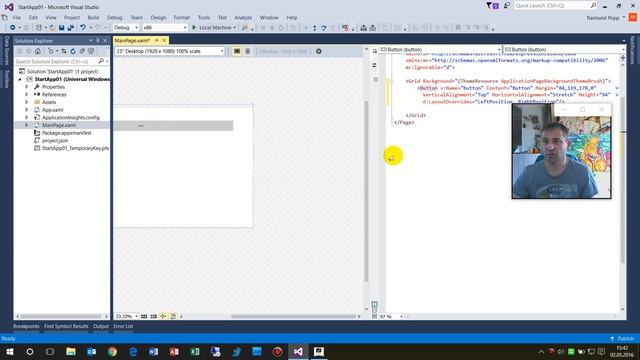
Task: Close the MainPage.xaml tab
Action: 164,40
